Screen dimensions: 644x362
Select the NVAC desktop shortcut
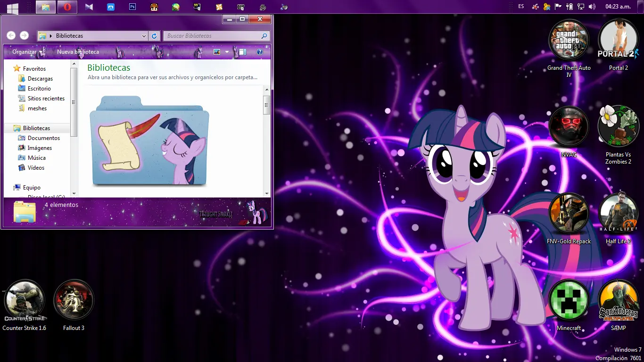coord(569,132)
